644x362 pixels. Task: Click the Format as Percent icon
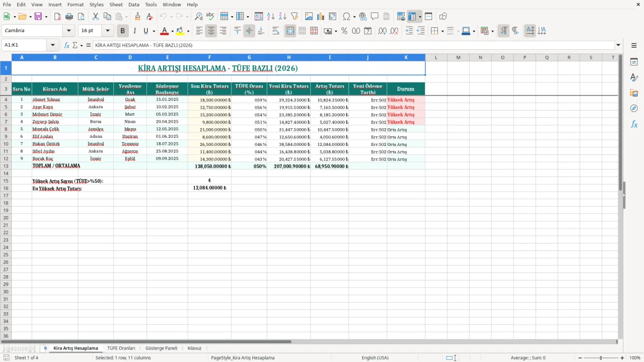pos(345,31)
